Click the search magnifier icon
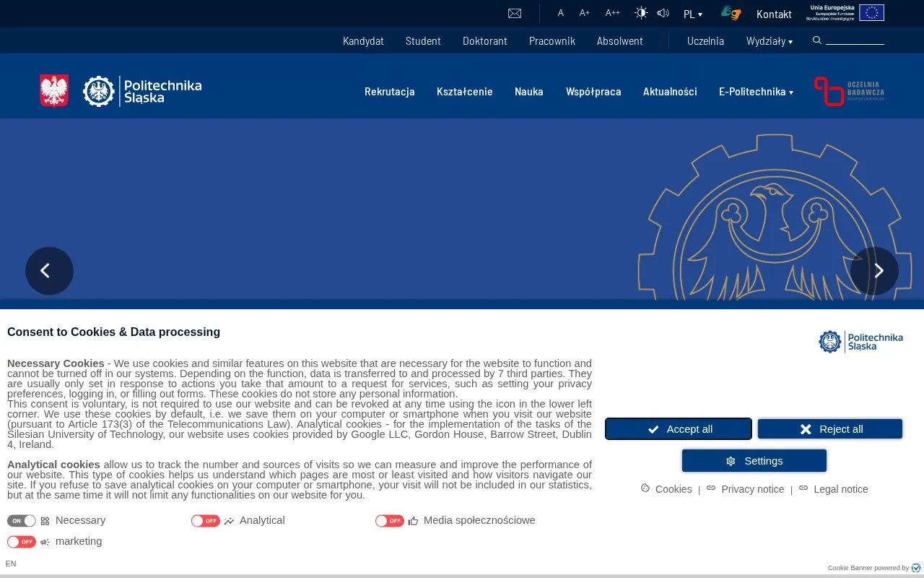 pyautogui.click(x=817, y=40)
